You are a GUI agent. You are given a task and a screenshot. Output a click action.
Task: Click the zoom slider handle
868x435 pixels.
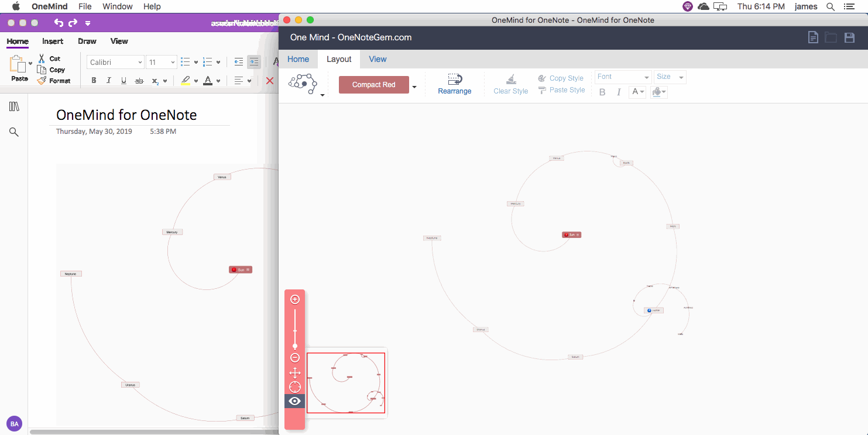295,347
